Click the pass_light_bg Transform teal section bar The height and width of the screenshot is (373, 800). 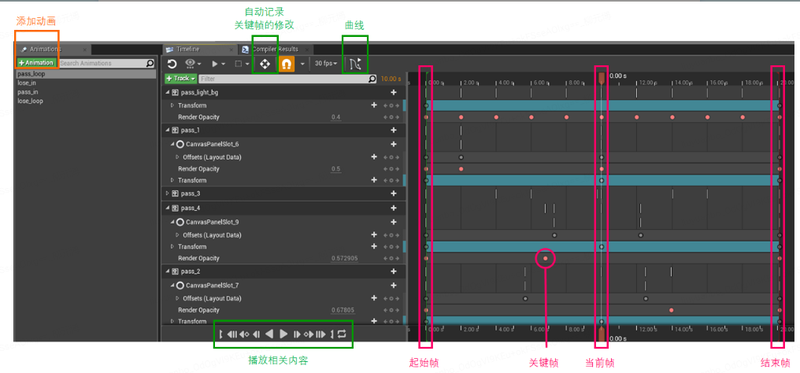tap(603, 106)
